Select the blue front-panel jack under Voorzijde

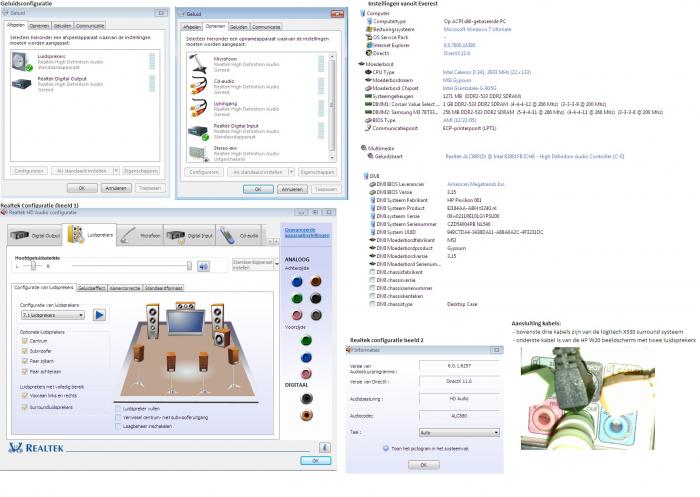pyautogui.click(x=306, y=357)
